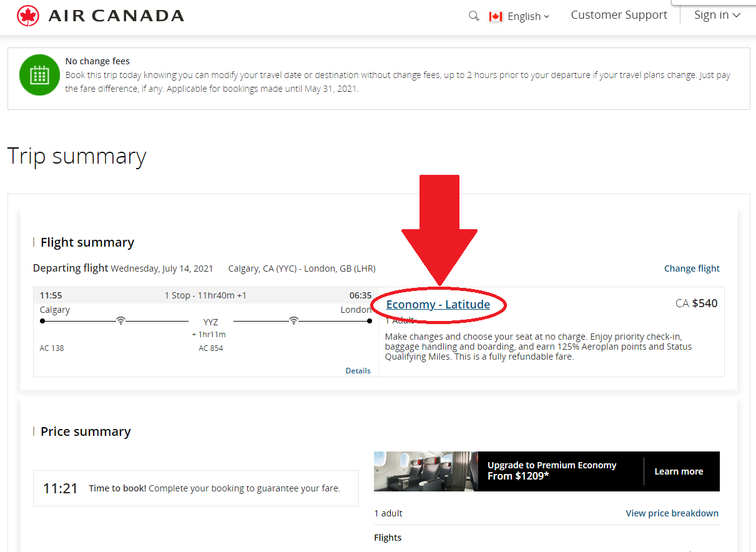Image resolution: width=756 pixels, height=552 pixels.
Task: Click the Wi-Fi icon on Calgary–YYZ leg
Action: click(121, 321)
